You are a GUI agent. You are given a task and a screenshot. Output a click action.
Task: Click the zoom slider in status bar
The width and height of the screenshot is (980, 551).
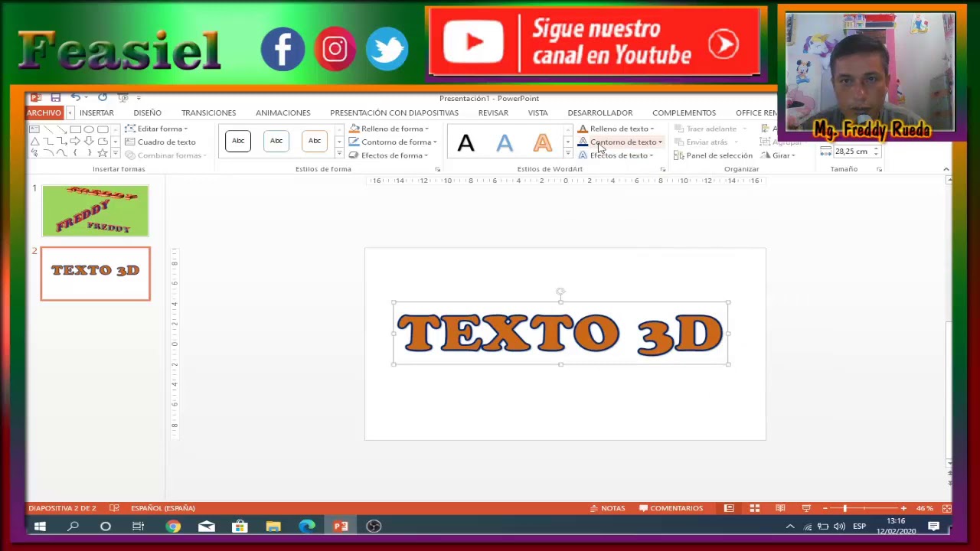864,508
